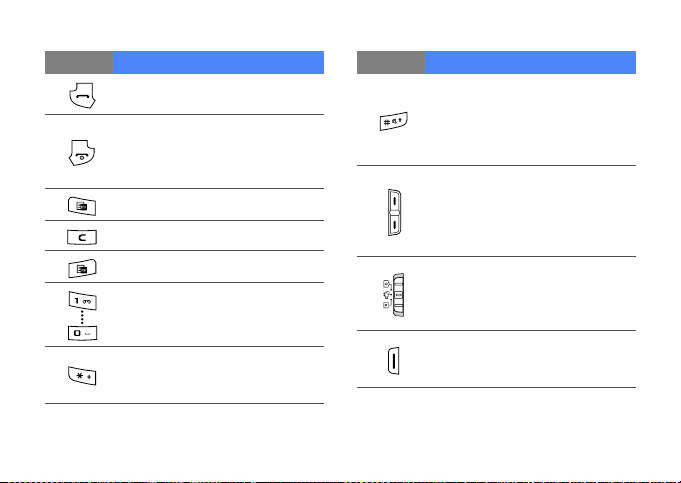
Task: Click the single side key icon
Action: pos(392,359)
